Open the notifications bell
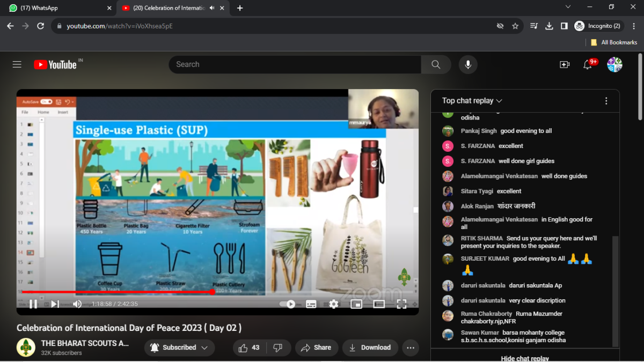Screen dimensions: 644x362 (588, 65)
